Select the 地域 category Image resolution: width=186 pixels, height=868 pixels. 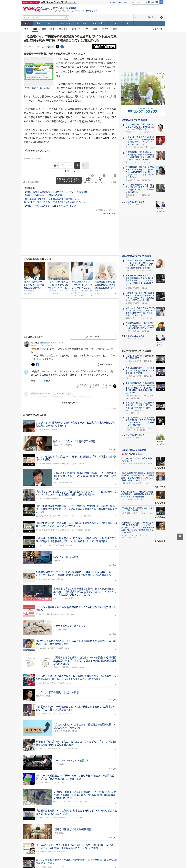coord(115,29)
